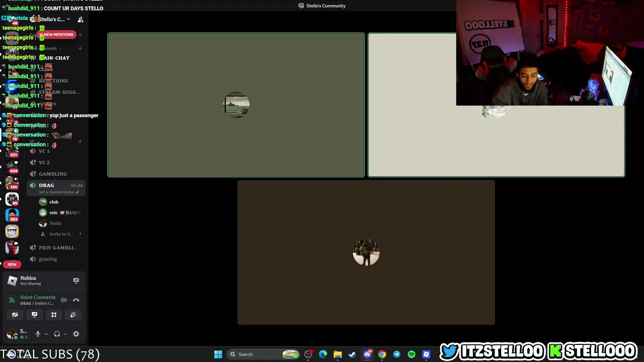This screenshot has width=644, height=362.
Task: Open the pixel-art character server icon
Action: pyautogui.click(x=12, y=231)
